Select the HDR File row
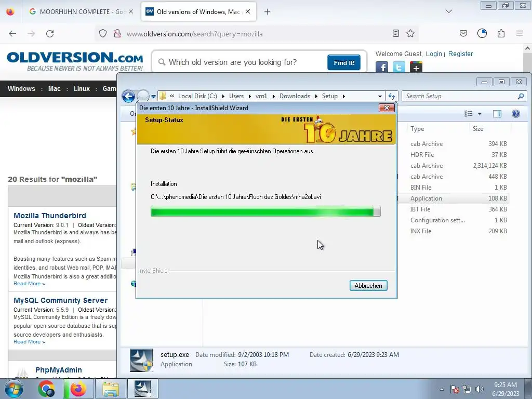532x399 pixels. click(x=453, y=155)
